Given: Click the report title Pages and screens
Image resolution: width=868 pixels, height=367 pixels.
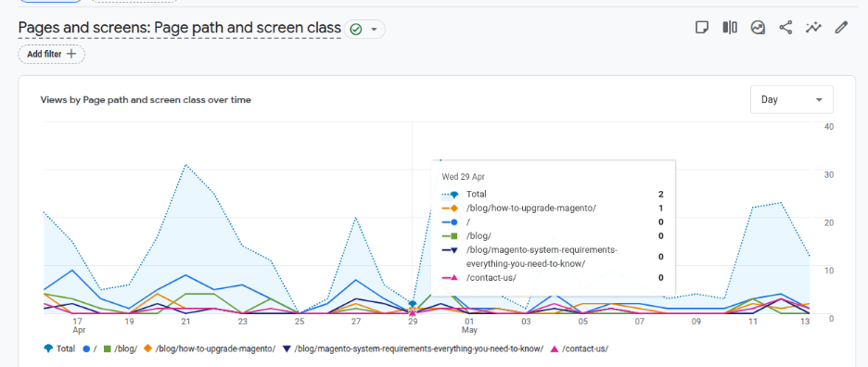Looking at the screenshot, I should click(x=179, y=28).
